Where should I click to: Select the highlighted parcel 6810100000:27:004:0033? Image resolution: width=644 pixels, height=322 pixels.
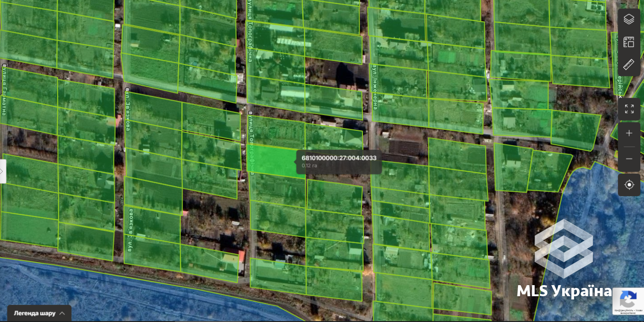[x=275, y=161]
